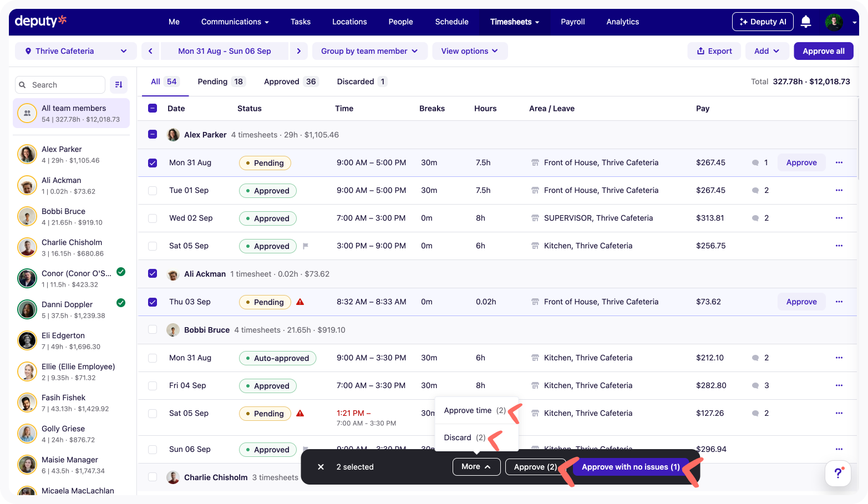Image resolution: width=868 pixels, height=504 pixels.
Task: Open more options for Mon 31 Aug Pending row
Action: [x=839, y=162]
